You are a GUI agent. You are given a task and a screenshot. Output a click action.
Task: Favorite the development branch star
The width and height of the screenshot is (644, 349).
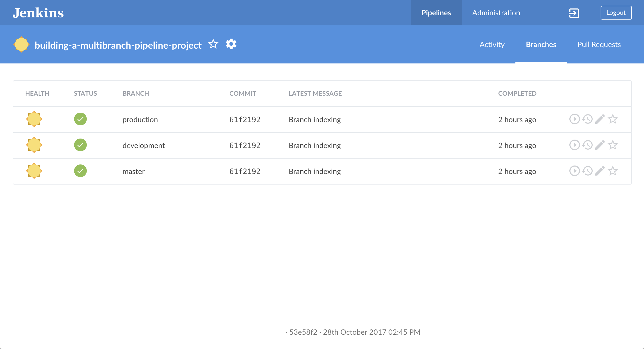tap(613, 145)
